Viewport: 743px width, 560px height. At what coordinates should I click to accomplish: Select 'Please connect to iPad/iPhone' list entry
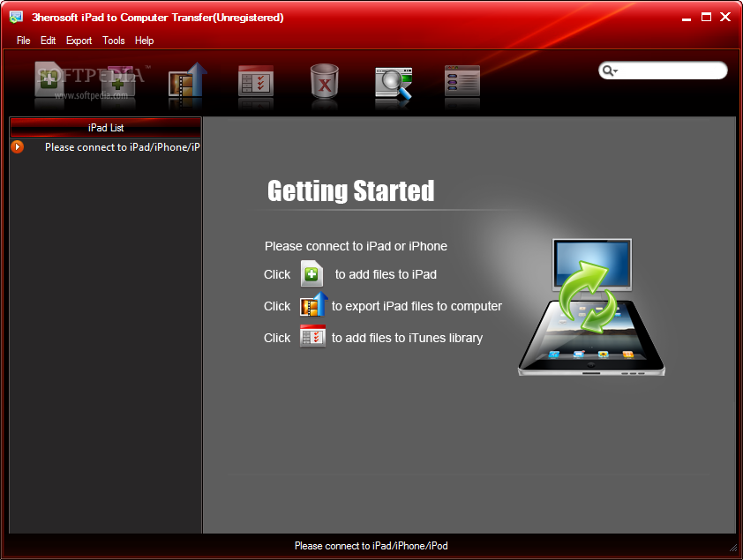tap(122, 147)
